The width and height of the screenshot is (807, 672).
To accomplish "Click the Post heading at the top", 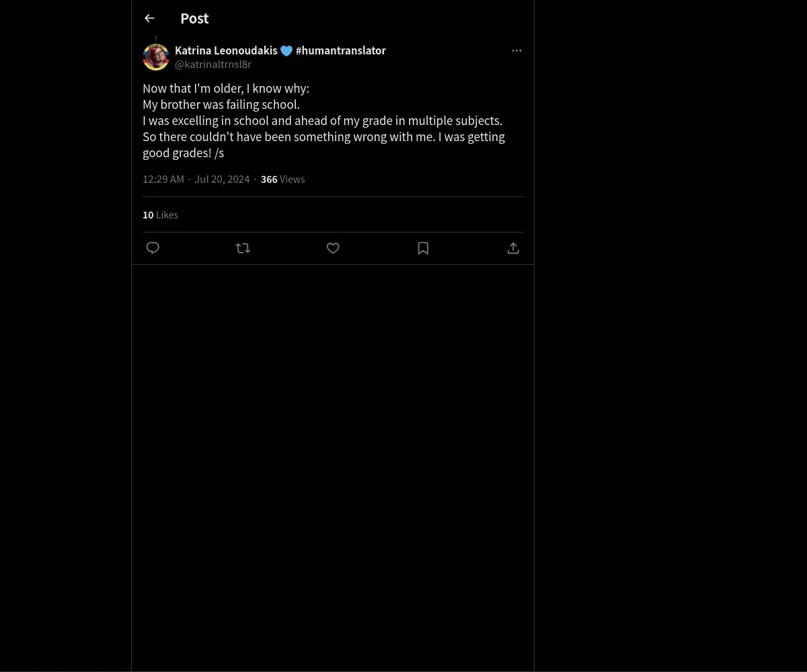I will point(194,19).
